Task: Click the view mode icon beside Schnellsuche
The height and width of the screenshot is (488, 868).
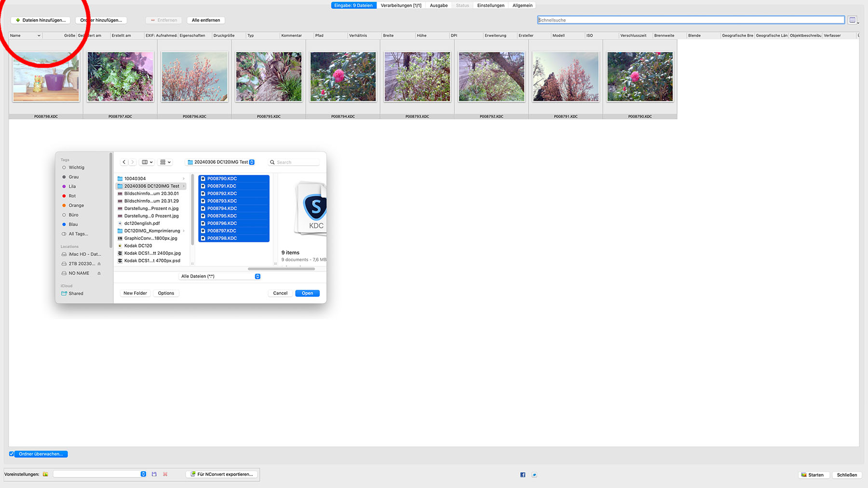Action: [x=853, y=20]
